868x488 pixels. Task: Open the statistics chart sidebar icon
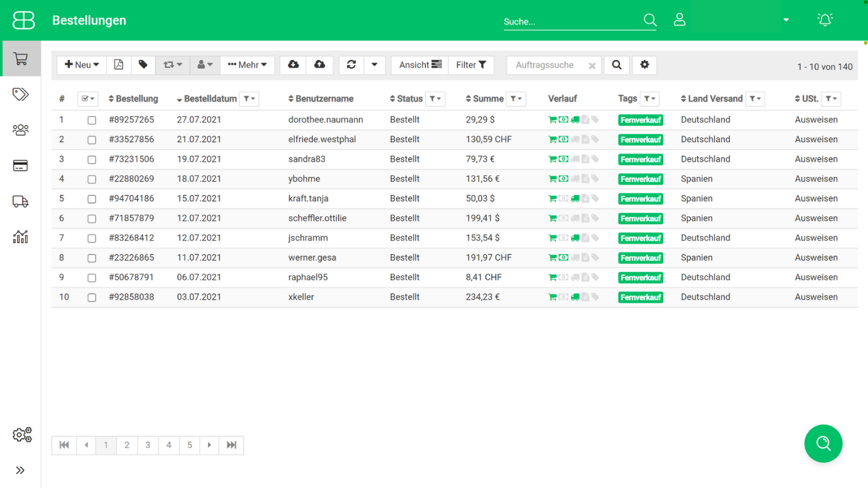pos(21,237)
